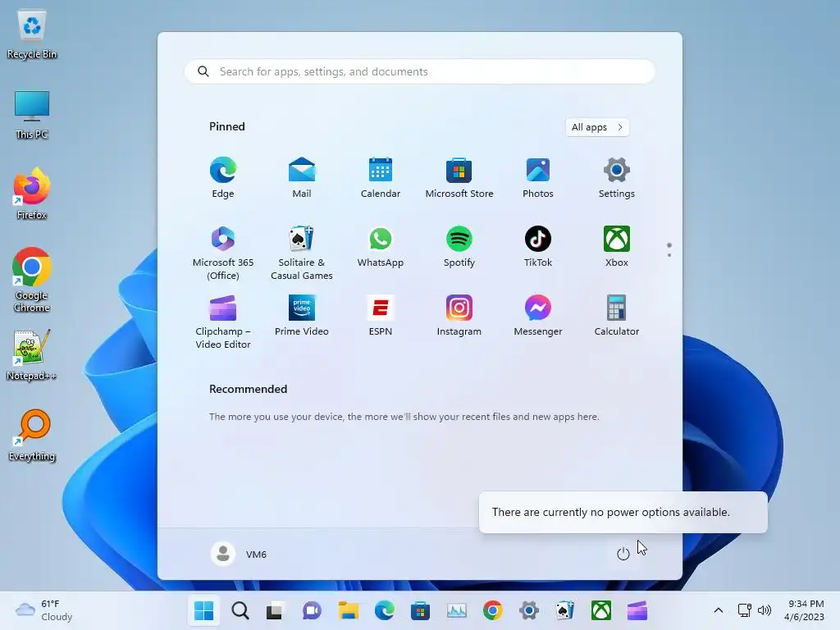Open the Calendar app

pos(381,178)
